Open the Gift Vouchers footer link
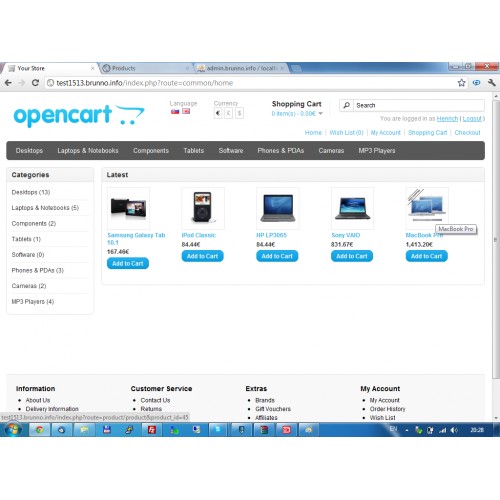500x500 pixels. [273, 409]
